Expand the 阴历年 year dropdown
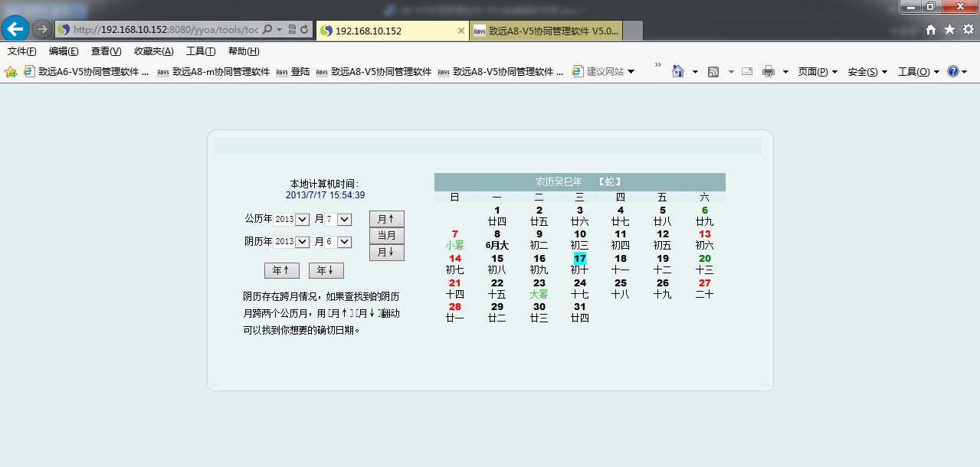This screenshot has width=980, height=467. click(x=301, y=242)
